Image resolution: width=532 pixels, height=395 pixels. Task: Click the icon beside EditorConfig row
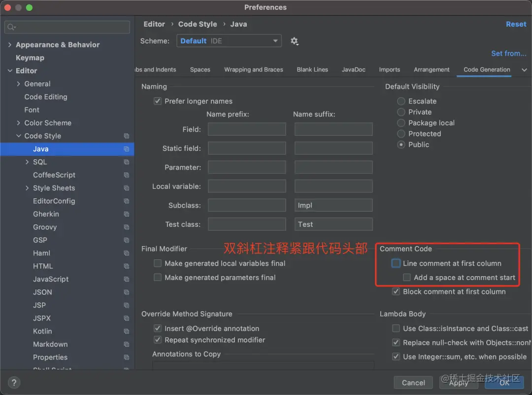click(x=127, y=201)
